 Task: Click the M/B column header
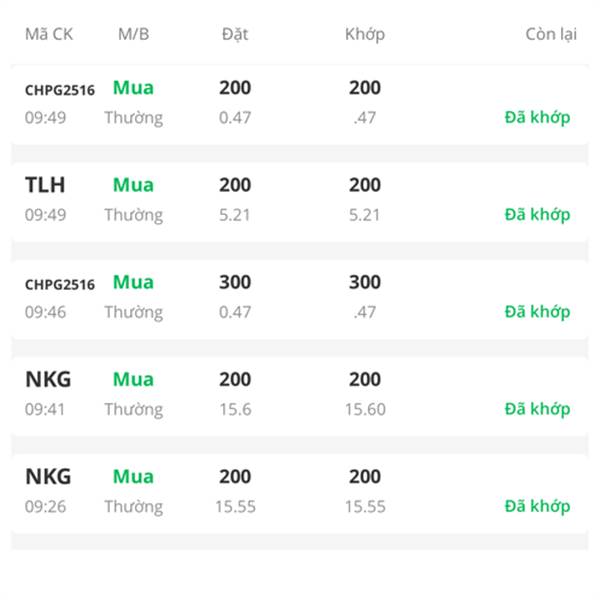click(133, 34)
